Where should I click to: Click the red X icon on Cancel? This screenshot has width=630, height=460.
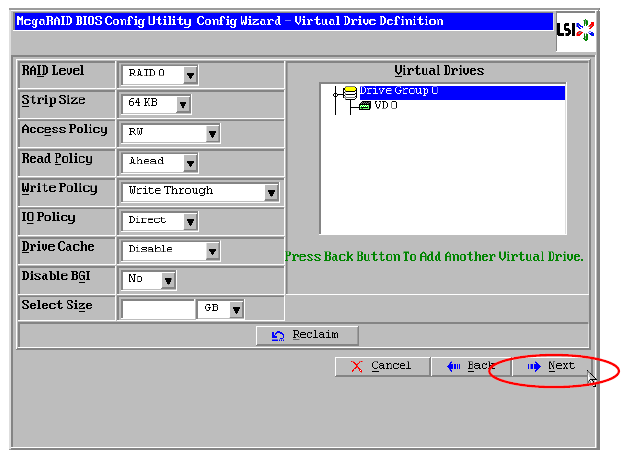[356, 366]
